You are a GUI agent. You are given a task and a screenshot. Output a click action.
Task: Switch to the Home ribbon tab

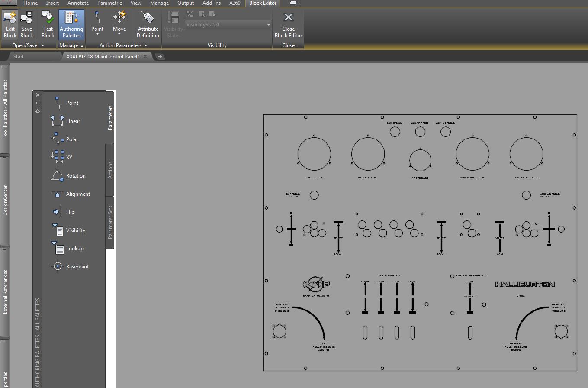click(x=30, y=3)
